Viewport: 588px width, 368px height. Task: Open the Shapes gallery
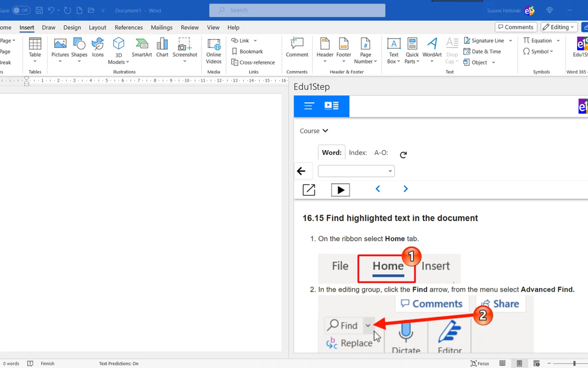point(79,50)
